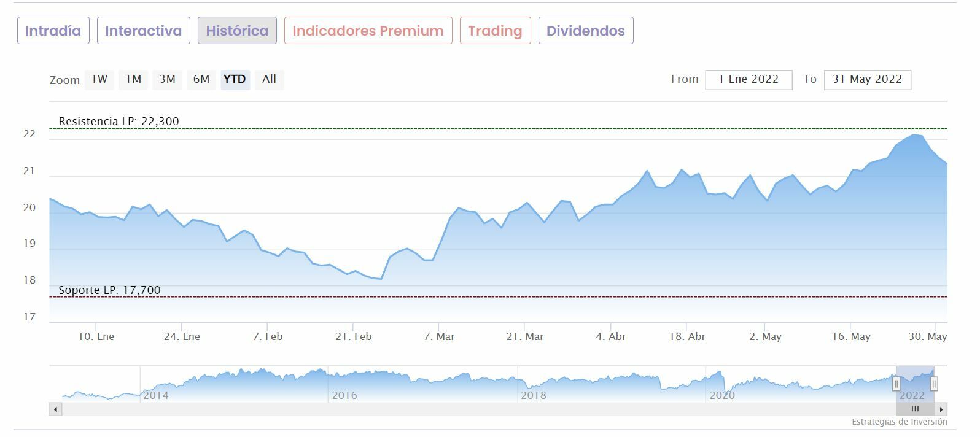The width and height of the screenshot is (980, 437).
Task: Go to the Trading tab
Action: click(495, 31)
